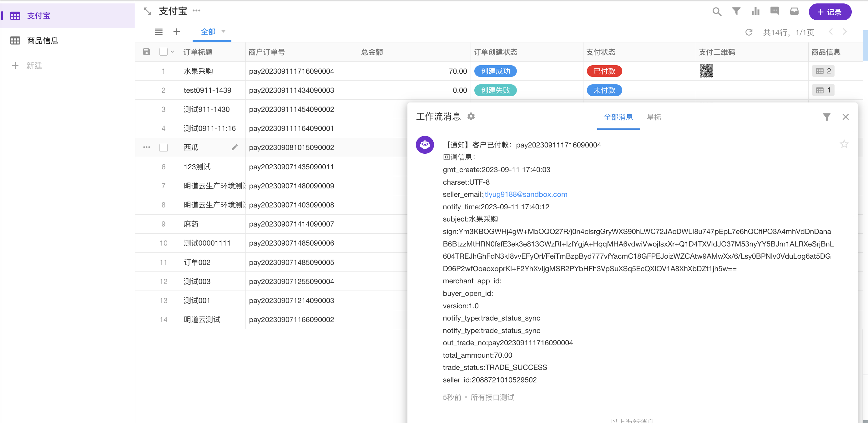Click the refresh icon beside row count
Screen dimensions: 868x423
tap(749, 32)
